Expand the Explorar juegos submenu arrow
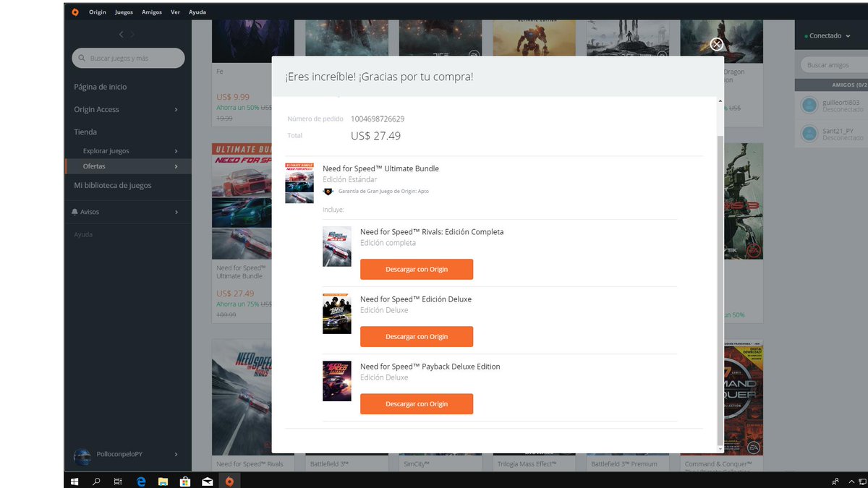868x488 pixels. pyautogui.click(x=176, y=151)
